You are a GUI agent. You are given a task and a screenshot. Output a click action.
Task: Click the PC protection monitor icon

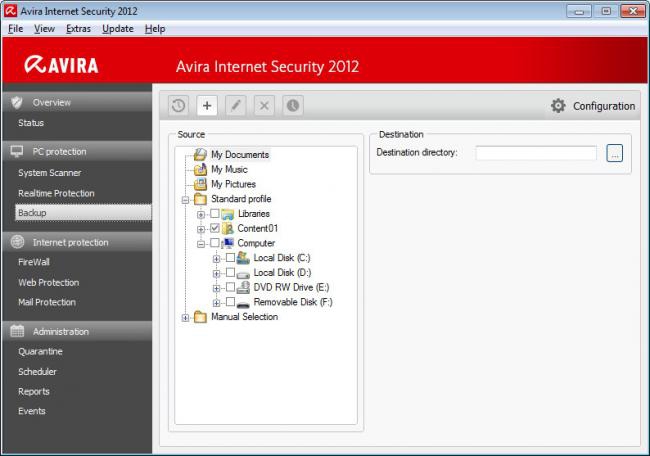[x=17, y=152]
